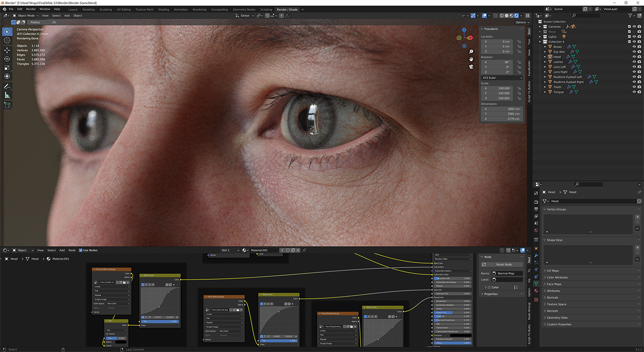
Task: Switch to the Shading workspace tab
Action: tap(163, 9)
